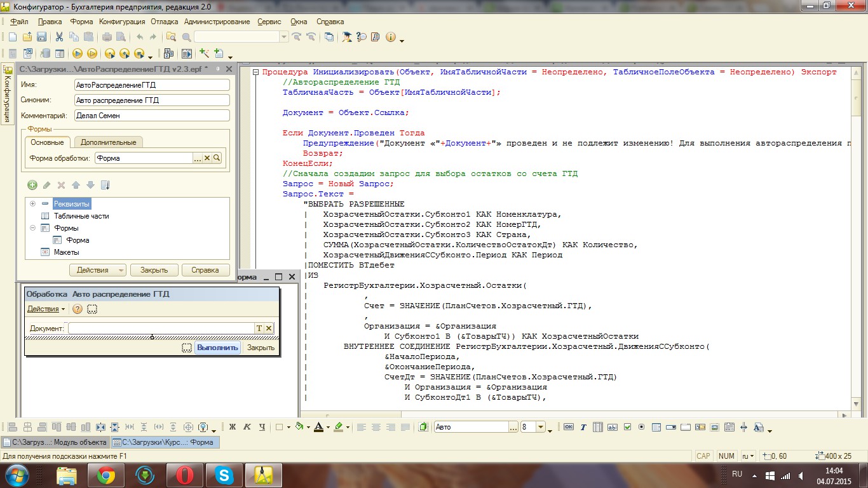The height and width of the screenshot is (488, 868).
Task: Click the Документ input field on form
Action: (x=161, y=328)
